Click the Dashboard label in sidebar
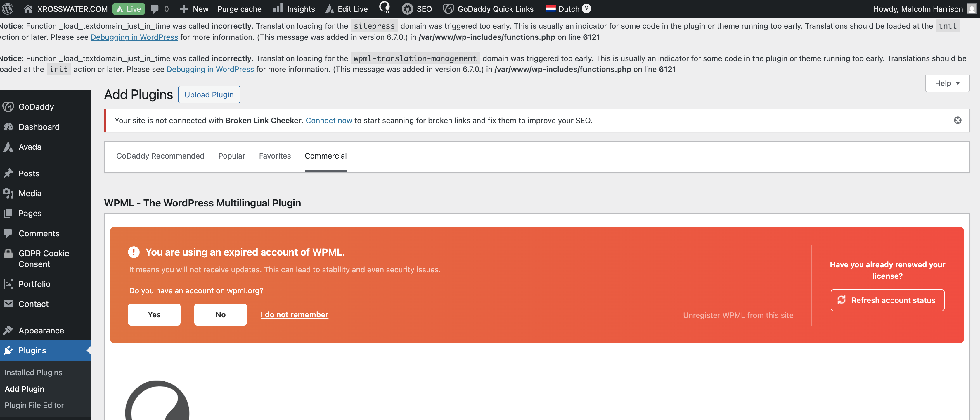The height and width of the screenshot is (420, 980). (39, 127)
